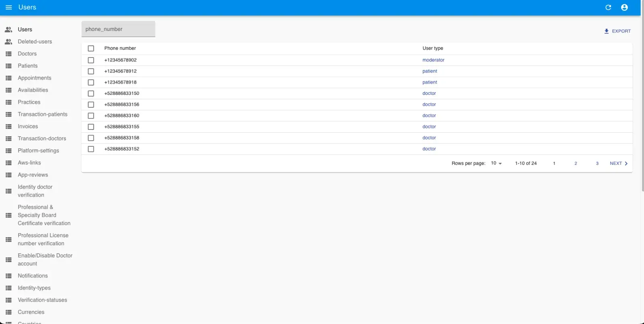Click the User type column header
This screenshot has height=324, width=644.
433,48
